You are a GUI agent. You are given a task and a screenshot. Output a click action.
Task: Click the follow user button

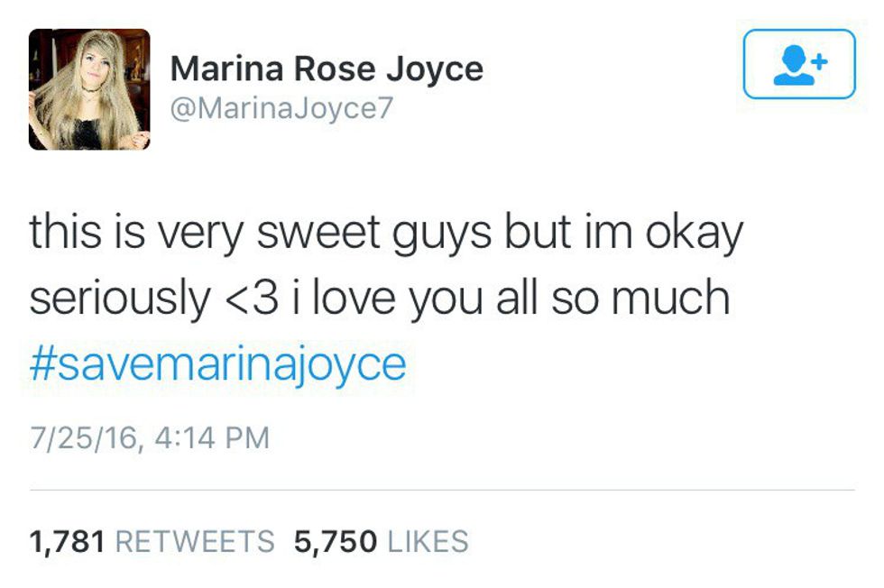[x=798, y=64]
